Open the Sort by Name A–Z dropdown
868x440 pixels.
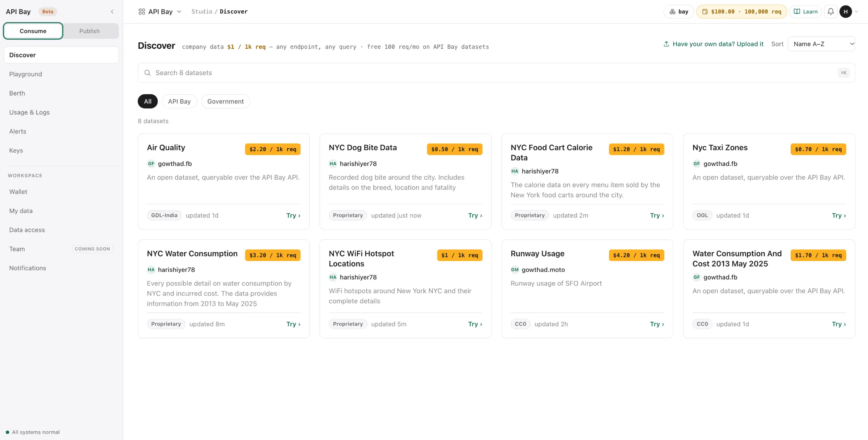[821, 44]
